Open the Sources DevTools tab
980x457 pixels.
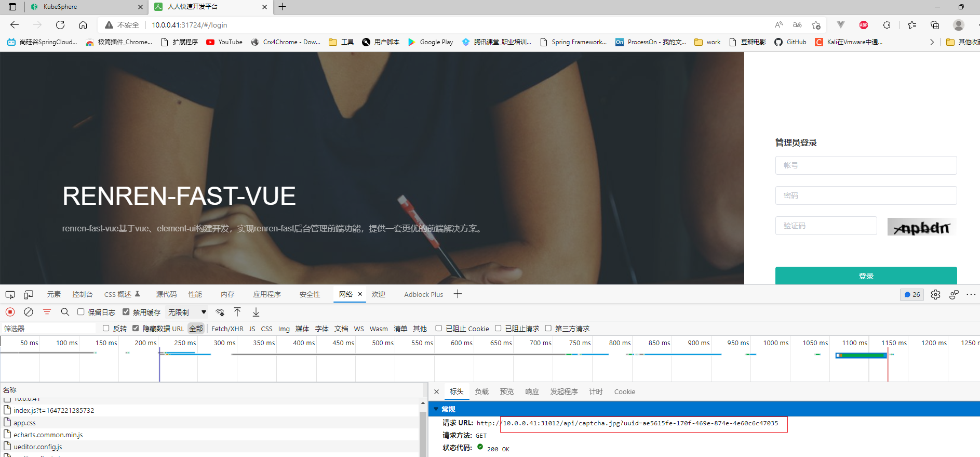click(x=166, y=294)
